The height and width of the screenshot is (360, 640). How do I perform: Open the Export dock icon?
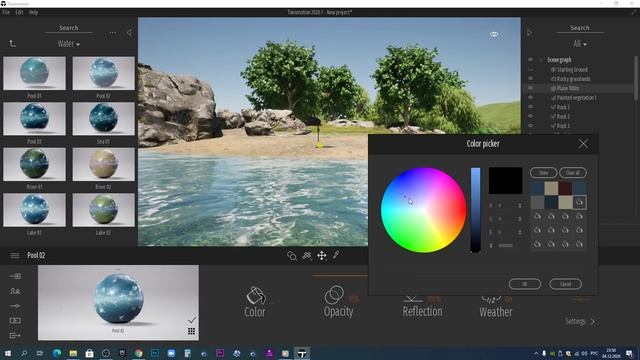click(x=15, y=336)
